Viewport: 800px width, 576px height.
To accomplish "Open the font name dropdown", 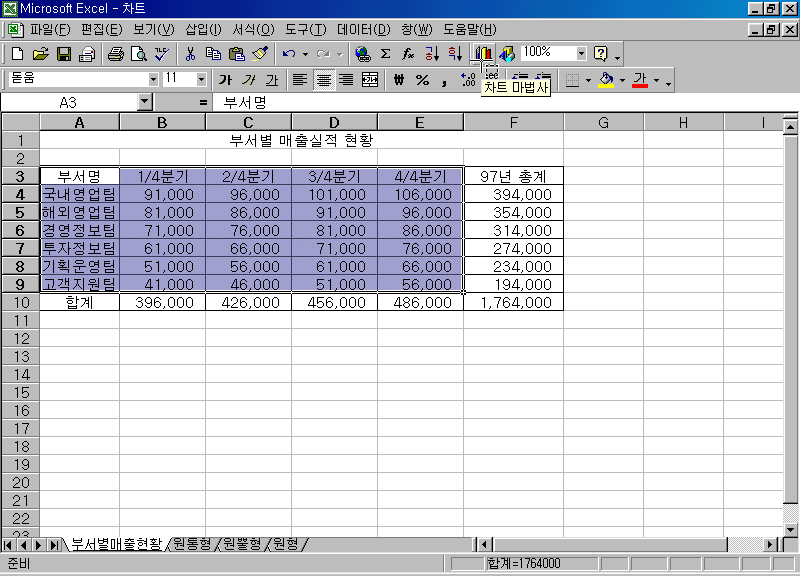I will [x=153, y=80].
